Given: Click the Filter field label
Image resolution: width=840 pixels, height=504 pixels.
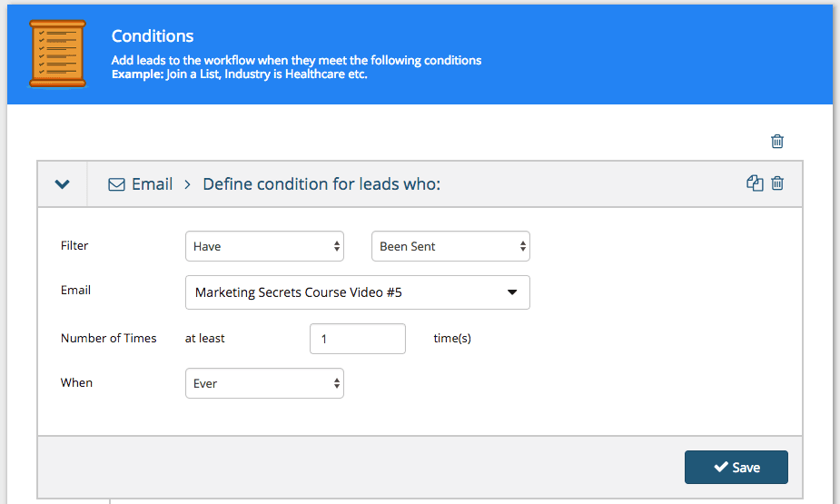Looking at the screenshot, I should [x=74, y=245].
